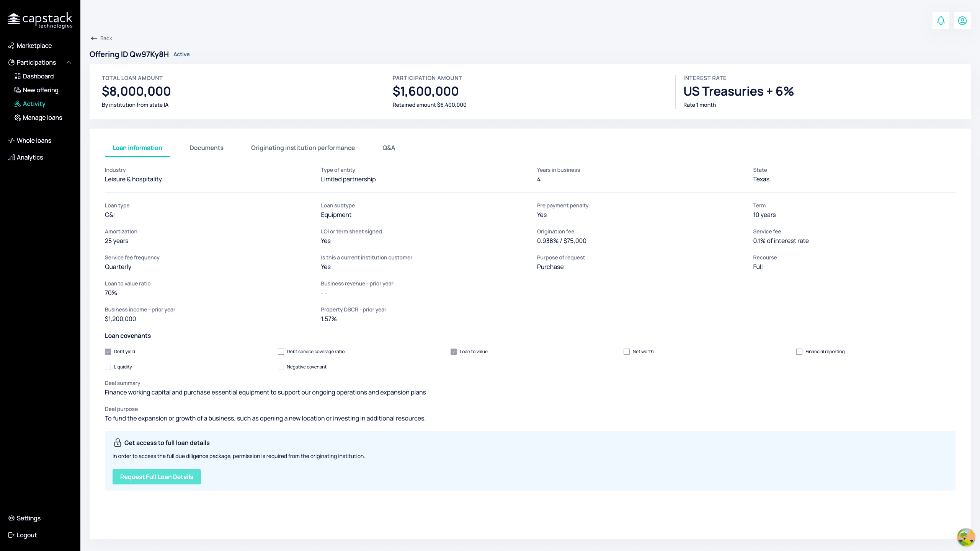Collapse the Participations menu chevron

click(x=69, y=62)
